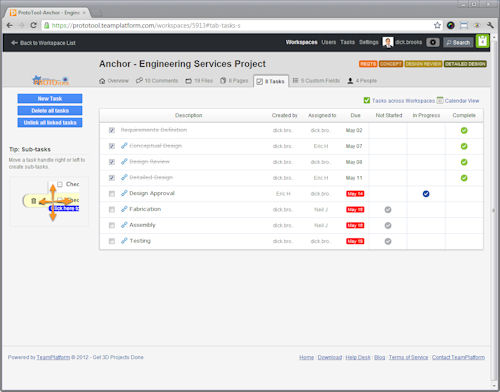Click the green complete mark for Detailed Design
Screen dimensions: 500x392
click(464, 178)
